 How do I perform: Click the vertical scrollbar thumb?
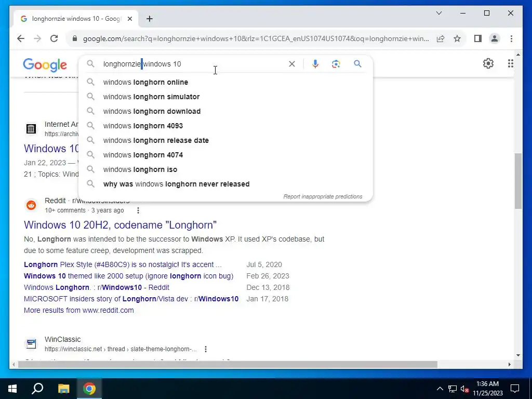pos(518,181)
